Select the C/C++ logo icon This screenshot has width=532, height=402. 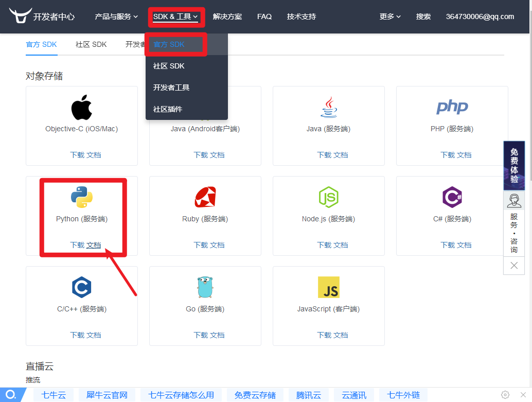point(81,287)
